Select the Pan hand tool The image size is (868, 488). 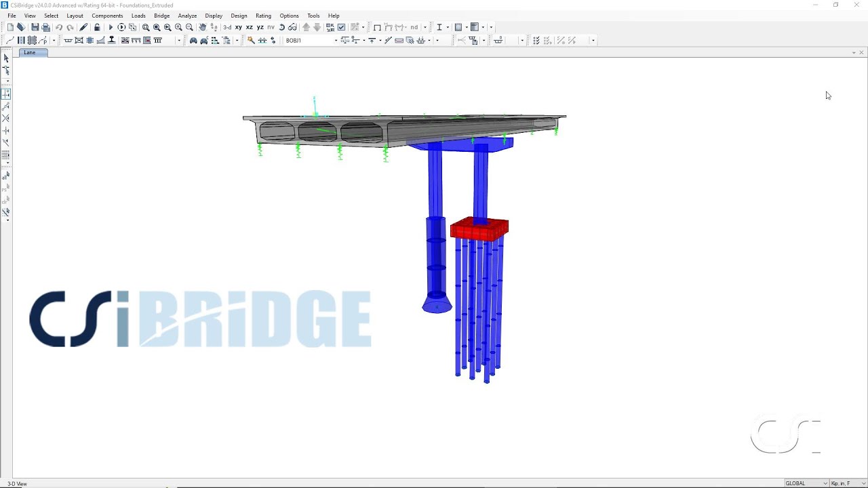[x=203, y=27]
